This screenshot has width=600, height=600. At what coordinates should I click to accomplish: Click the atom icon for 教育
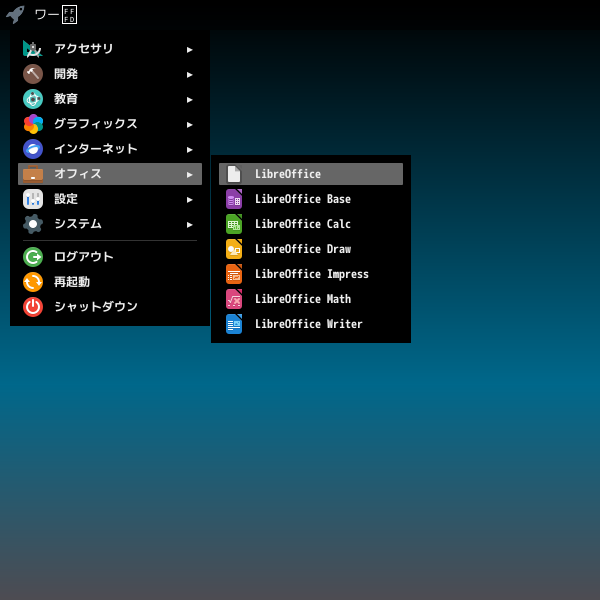[x=33, y=99]
